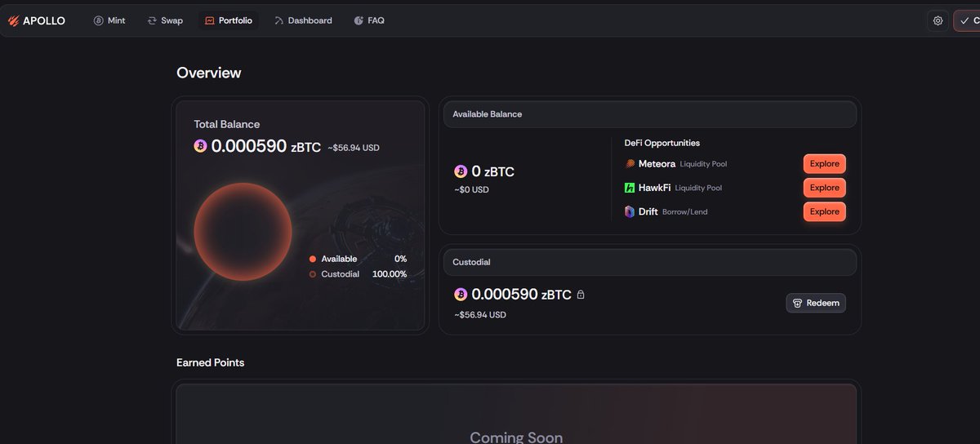Click the Swap arrows icon in navbar
This screenshot has height=444, width=980.
pyautogui.click(x=152, y=20)
